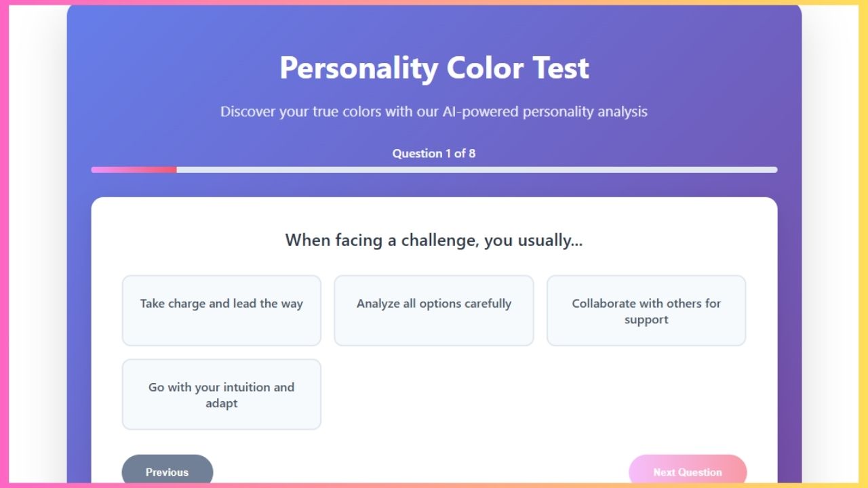Pick "Collaborate with others for support"
Screen dimensions: 868x488
(x=646, y=310)
